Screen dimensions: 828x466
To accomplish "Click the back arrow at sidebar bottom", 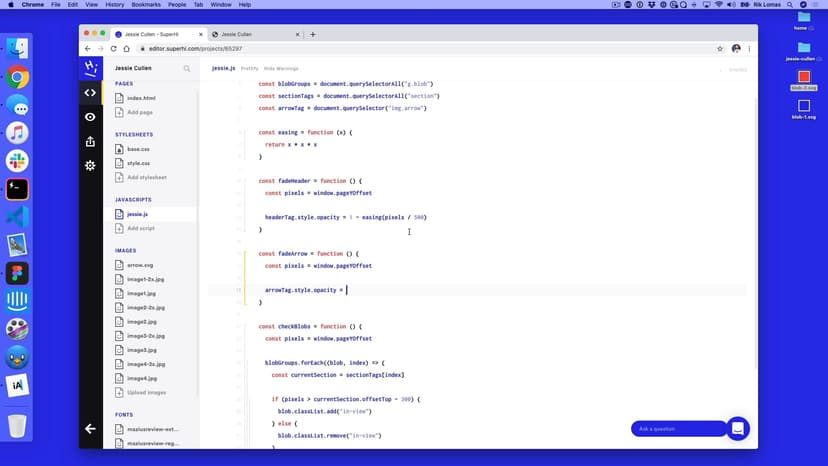I will point(90,428).
